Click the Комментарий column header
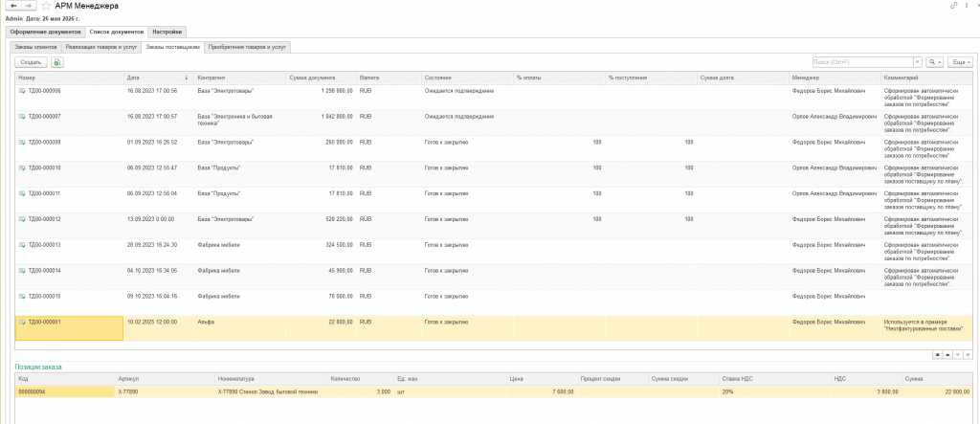The width and height of the screenshot is (980, 424). tap(926, 78)
